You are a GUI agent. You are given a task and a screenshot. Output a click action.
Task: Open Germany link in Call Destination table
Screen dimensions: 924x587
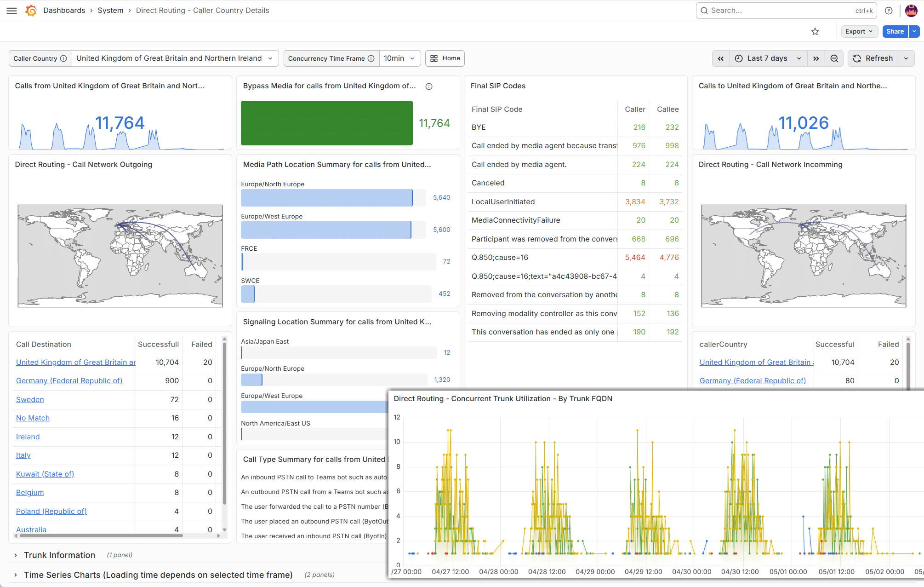coord(69,381)
